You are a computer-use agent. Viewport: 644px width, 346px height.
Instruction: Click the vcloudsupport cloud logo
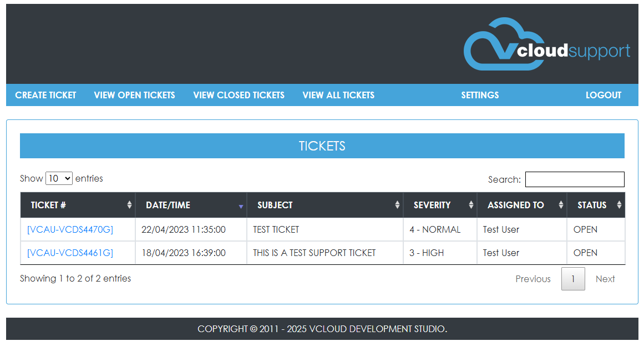pos(546,44)
